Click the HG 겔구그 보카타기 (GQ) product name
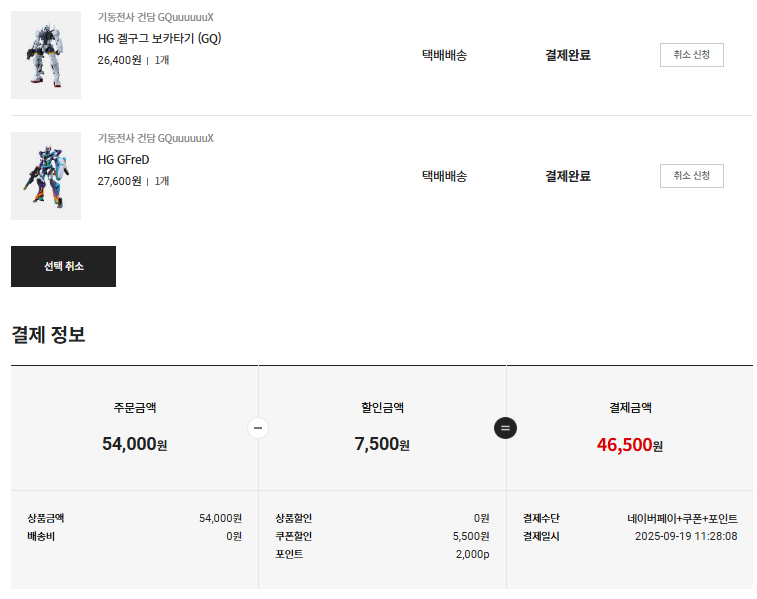The image size is (757, 599). [x=159, y=39]
